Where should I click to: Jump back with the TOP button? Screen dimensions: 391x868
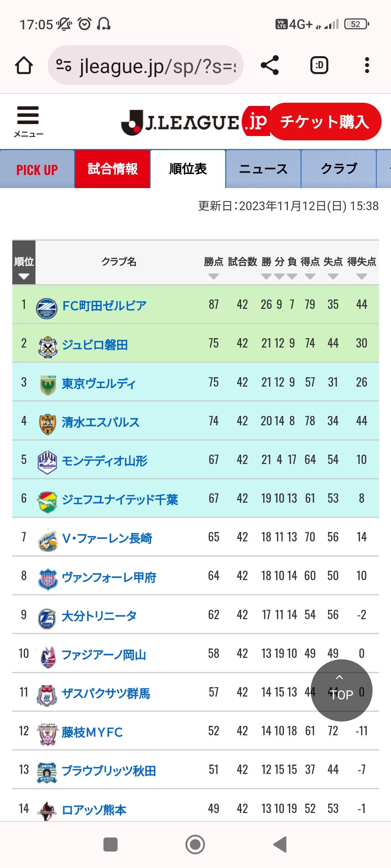tap(341, 690)
